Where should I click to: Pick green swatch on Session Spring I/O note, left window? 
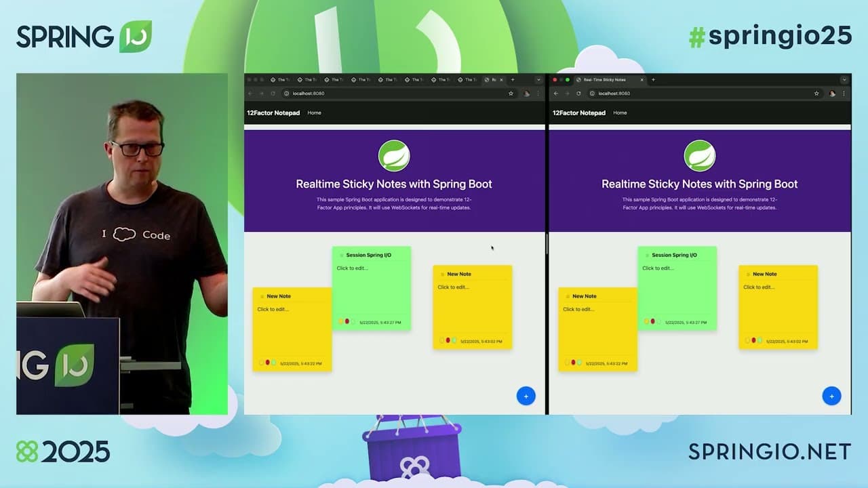[x=353, y=321]
